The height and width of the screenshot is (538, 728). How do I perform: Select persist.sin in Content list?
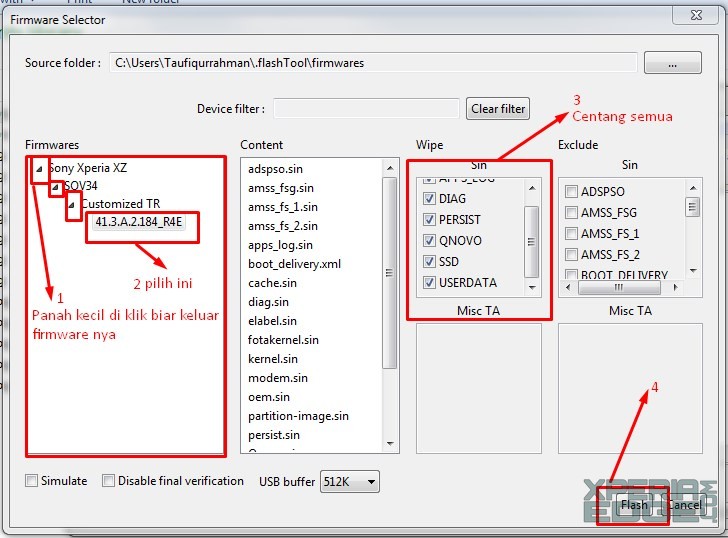coord(274,435)
